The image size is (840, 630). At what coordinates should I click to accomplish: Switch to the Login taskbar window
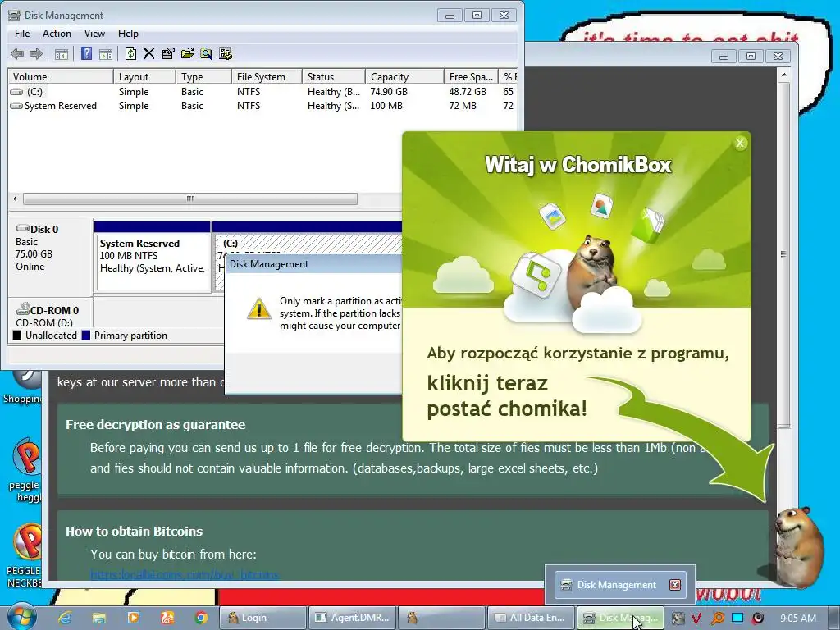[x=263, y=618]
